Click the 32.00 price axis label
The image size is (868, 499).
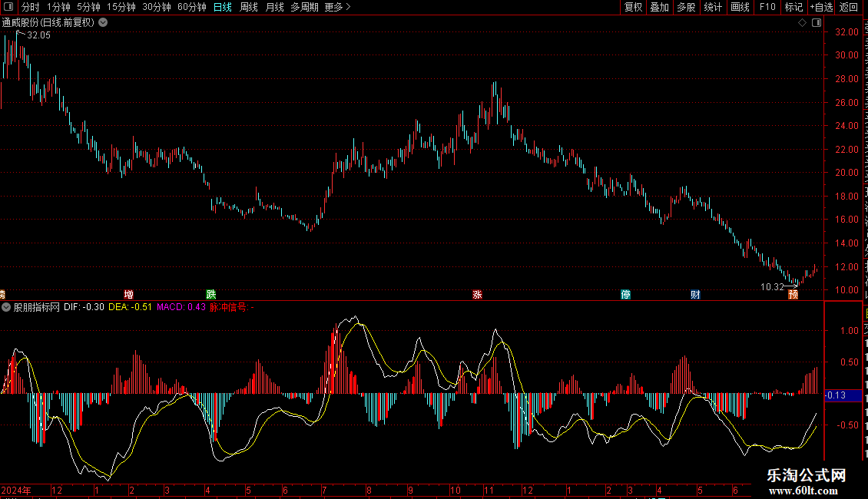(846, 32)
